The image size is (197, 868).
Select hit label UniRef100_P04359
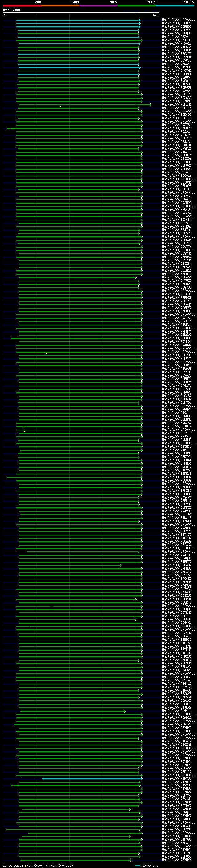click(177, 585)
